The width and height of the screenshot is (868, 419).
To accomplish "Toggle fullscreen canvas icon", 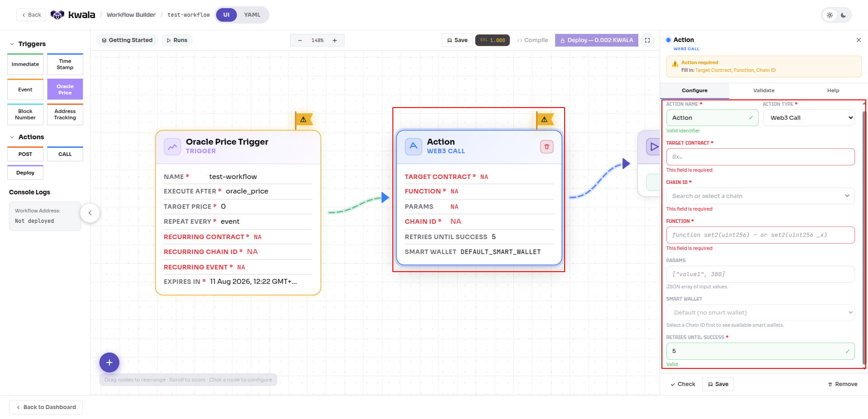I will (647, 40).
